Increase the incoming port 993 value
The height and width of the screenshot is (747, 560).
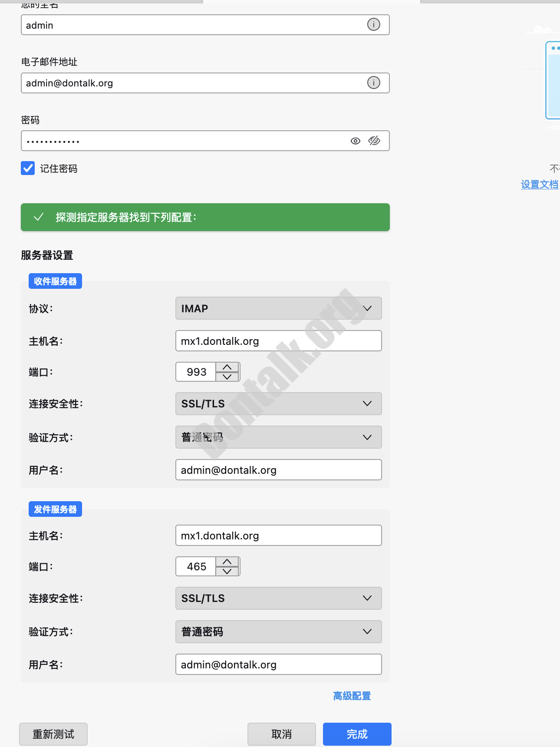tap(227, 367)
